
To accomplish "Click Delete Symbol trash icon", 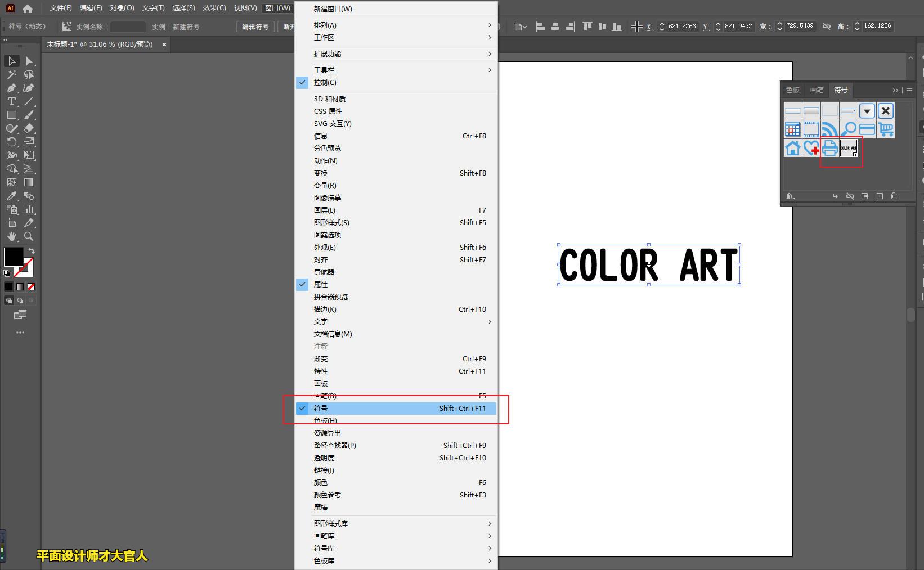I will click(894, 196).
